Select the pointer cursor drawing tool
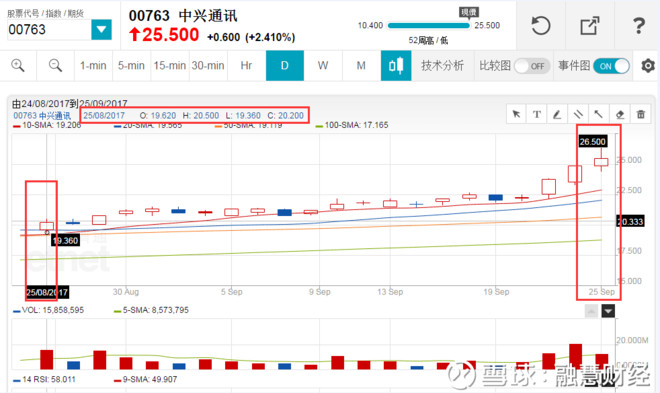Screen dimensions: 660x393 516,114
